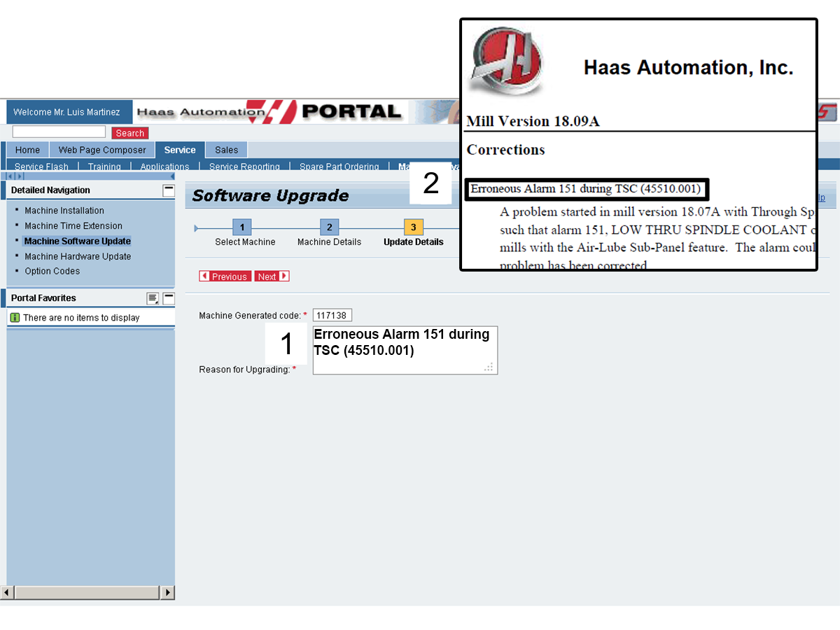Image resolution: width=840 pixels, height=630 pixels.
Task: Select the Service tab
Action: (x=180, y=150)
